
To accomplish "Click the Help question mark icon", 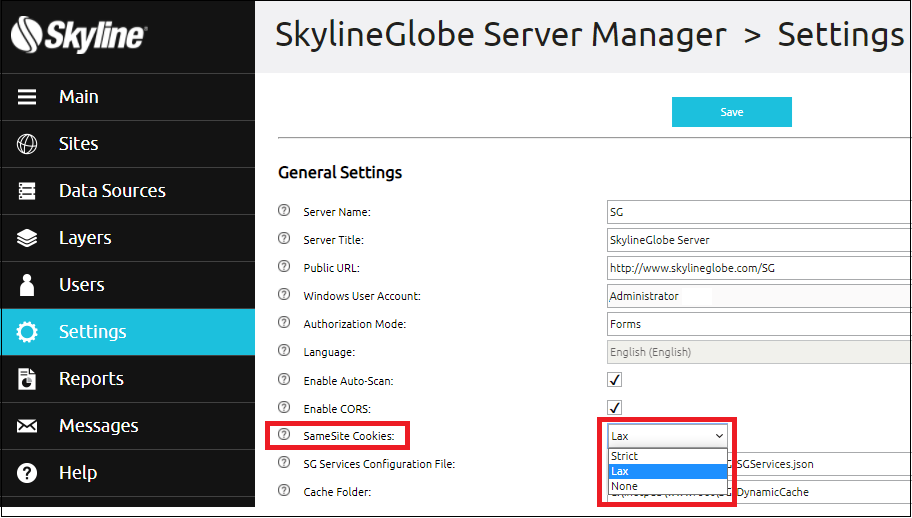I will (x=27, y=473).
